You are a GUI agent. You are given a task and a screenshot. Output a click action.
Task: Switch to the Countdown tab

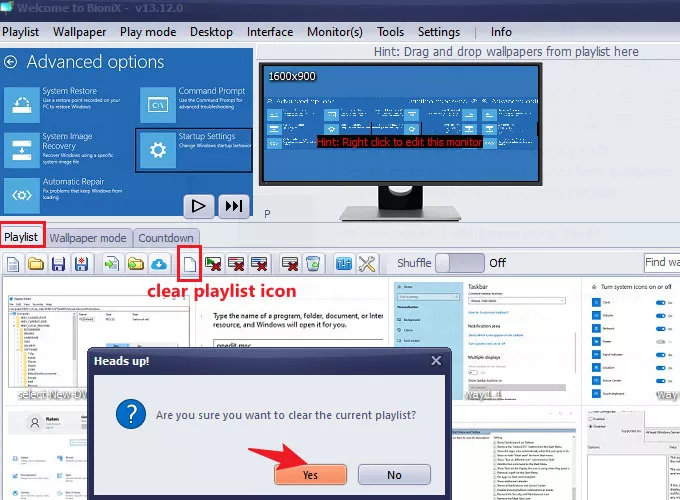coord(166,238)
